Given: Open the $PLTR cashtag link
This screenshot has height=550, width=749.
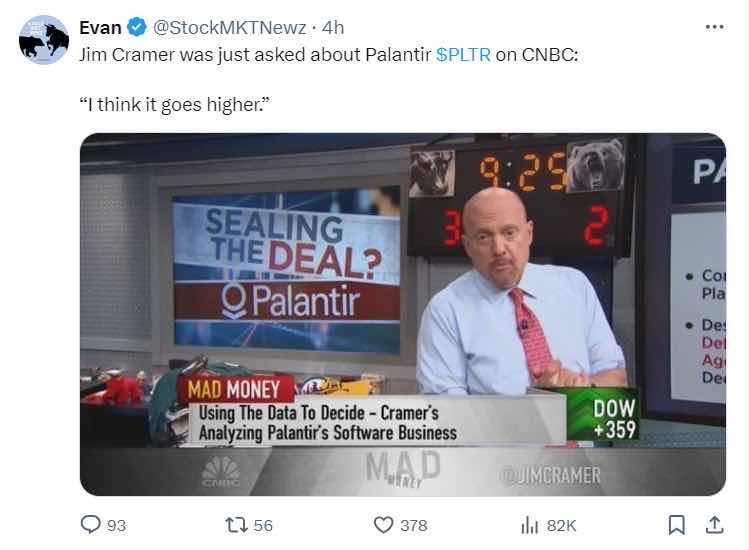Looking at the screenshot, I should pyautogui.click(x=463, y=55).
